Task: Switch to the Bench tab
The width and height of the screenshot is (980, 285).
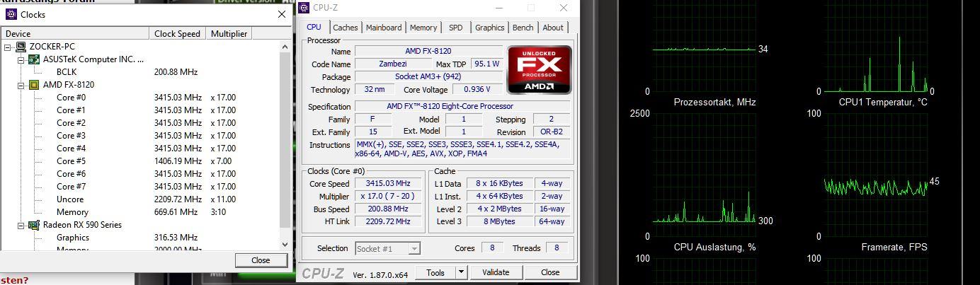Action: (523, 28)
